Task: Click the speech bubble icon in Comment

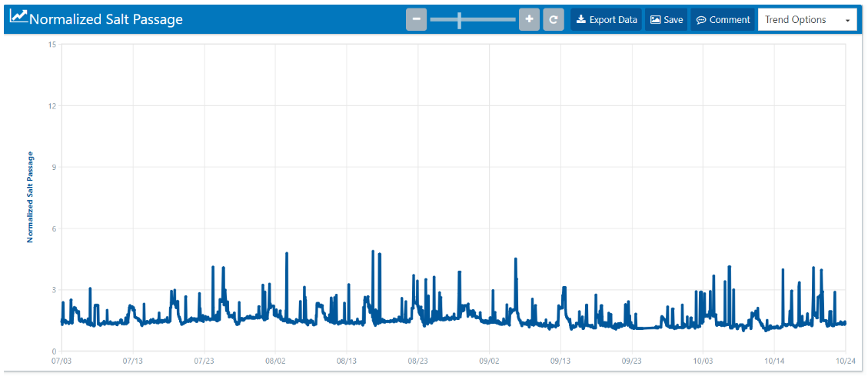Action: [x=701, y=20]
